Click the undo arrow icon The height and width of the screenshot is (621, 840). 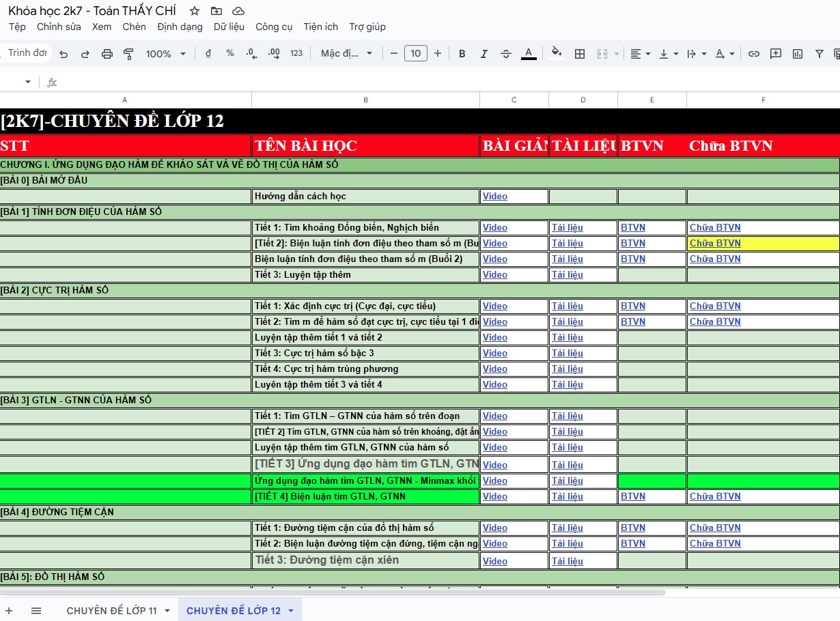coord(64,54)
